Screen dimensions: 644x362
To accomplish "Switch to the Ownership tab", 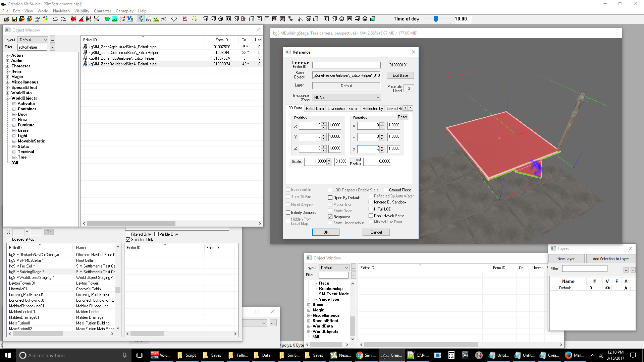I will [x=336, y=109].
